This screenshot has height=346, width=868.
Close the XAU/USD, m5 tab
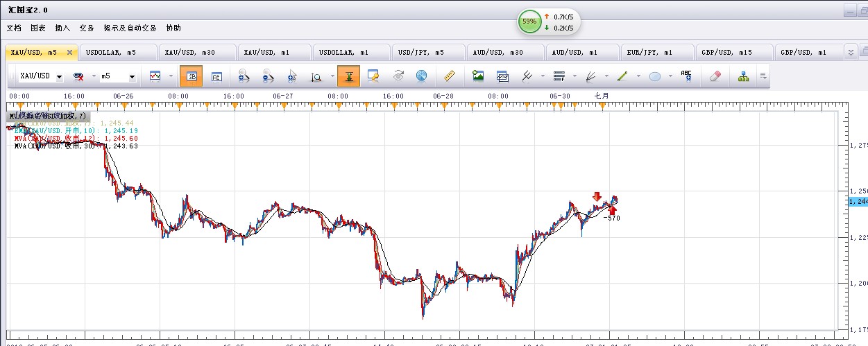[69, 53]
